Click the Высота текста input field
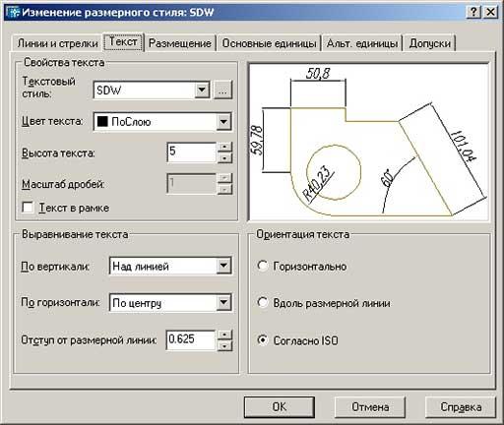This screenshot has height=425, width=504. pyautogui.click(x=192, y=152)
